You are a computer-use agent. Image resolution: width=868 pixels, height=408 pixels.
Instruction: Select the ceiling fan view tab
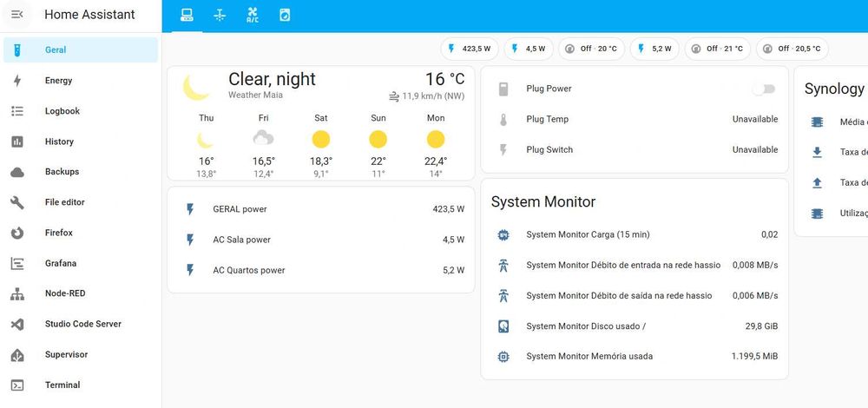(220, 16)
